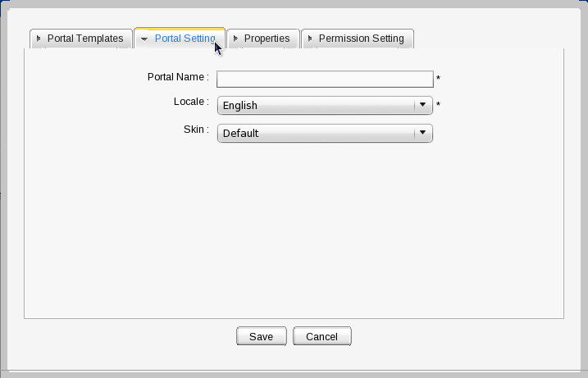This screenshot has width=588, height=378.
Task: Click the down arrow icon on Portal Setting tab
Action: pos(144,39)
